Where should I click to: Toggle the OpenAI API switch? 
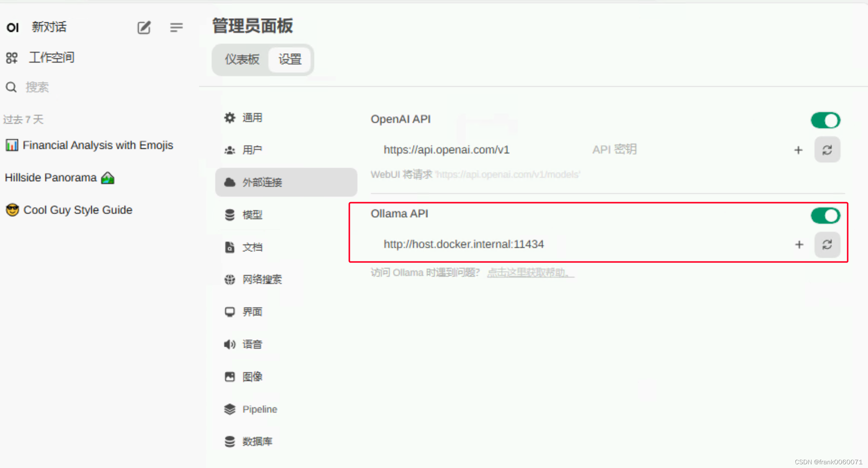click(825, 120)
